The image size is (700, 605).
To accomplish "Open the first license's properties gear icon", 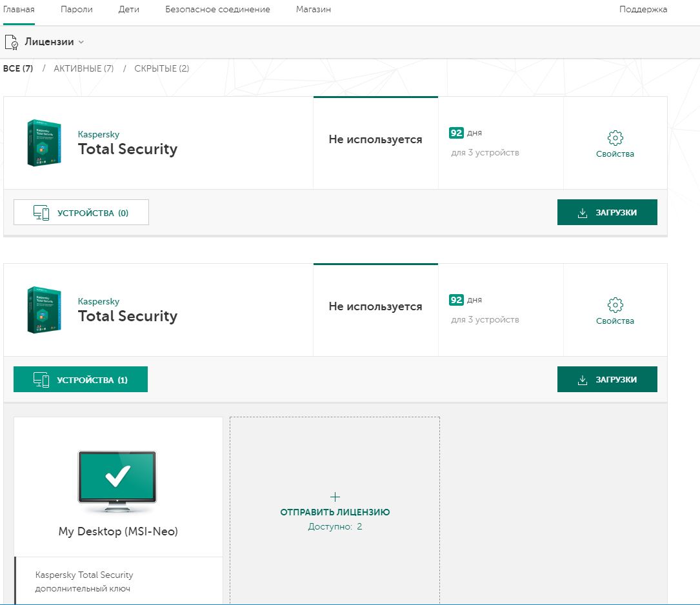I will coord(615,137).
